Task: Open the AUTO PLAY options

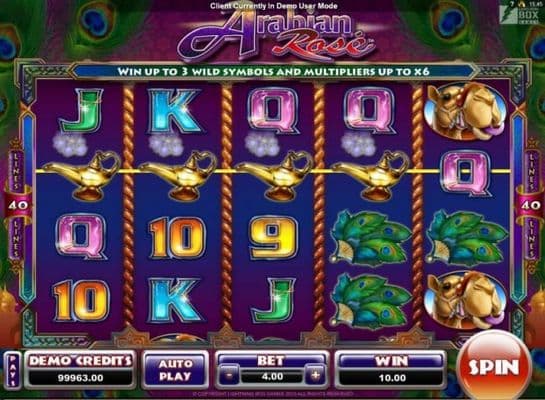Action: pos(175,370)
